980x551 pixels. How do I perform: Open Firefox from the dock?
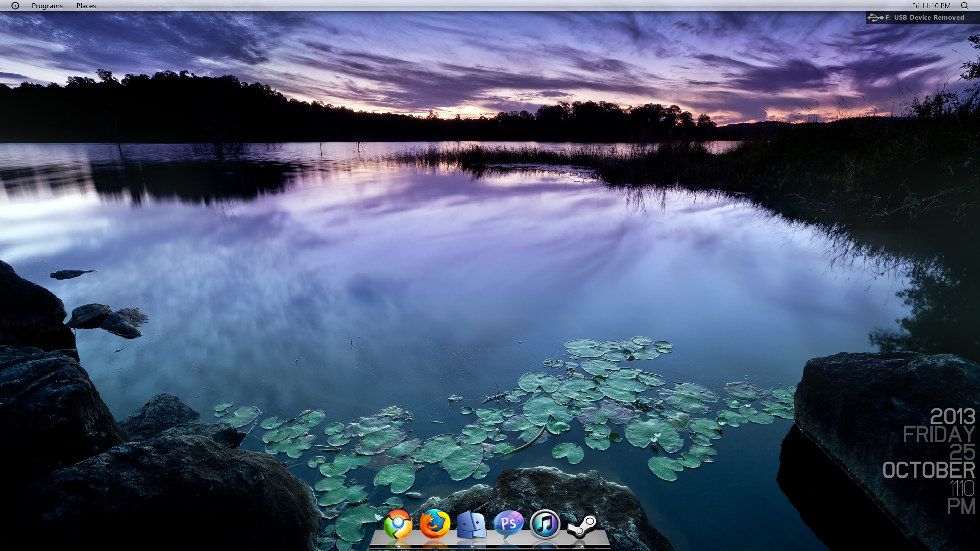[435, 524]
